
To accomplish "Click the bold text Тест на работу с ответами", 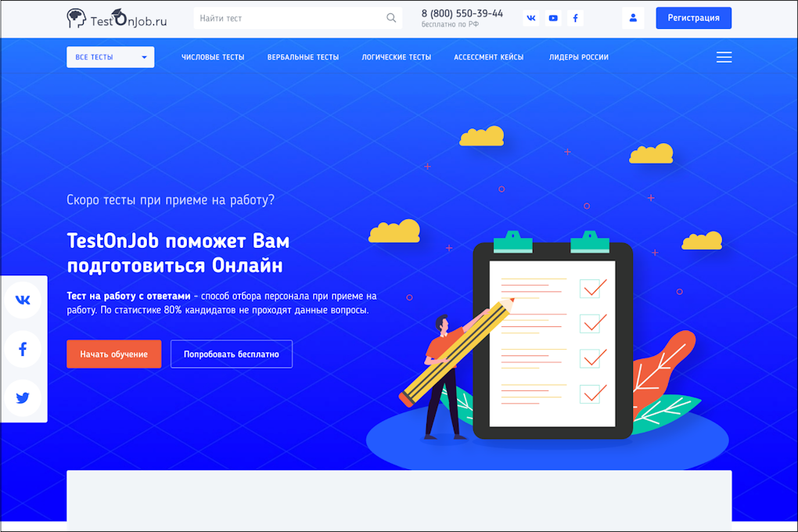I will [x=129, y=296].
